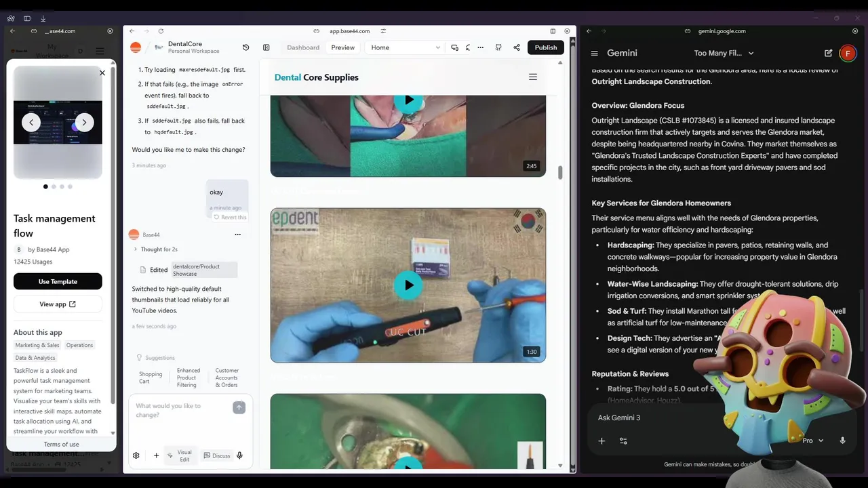Click the device preview icon beside the Home dropdown
The height and width of the screenshot is (488, 868).
[x=454, y=47]
